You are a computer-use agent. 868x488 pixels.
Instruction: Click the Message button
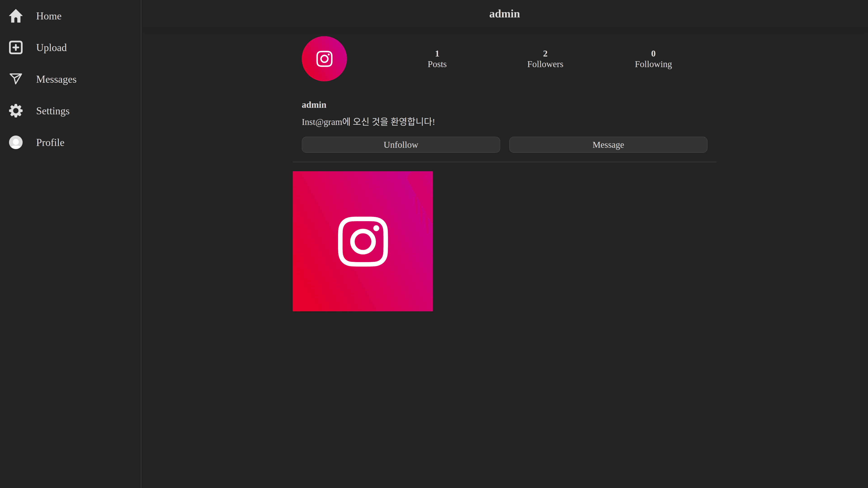(608, 145)
